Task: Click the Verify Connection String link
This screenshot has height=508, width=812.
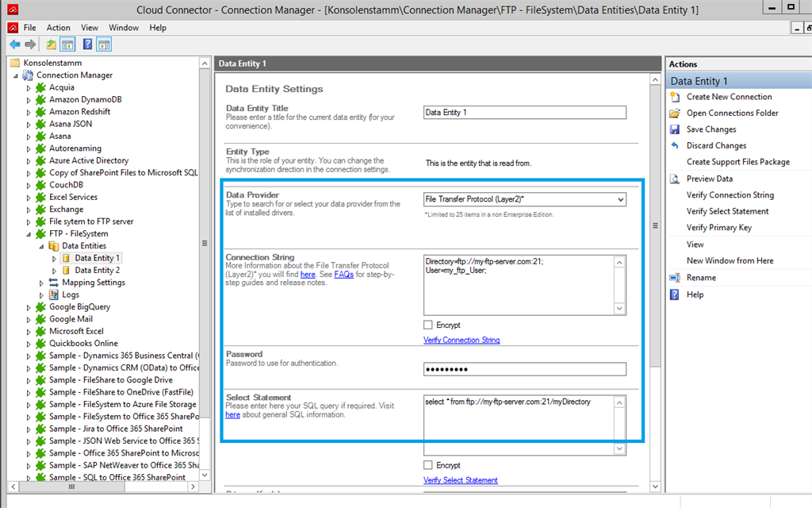Action: [x=462, y=341]
